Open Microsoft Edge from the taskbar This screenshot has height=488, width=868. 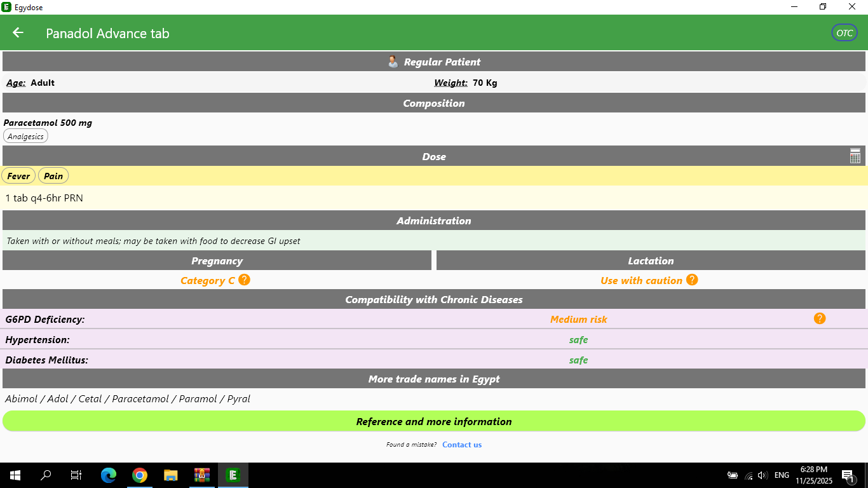tap(109, 475)
